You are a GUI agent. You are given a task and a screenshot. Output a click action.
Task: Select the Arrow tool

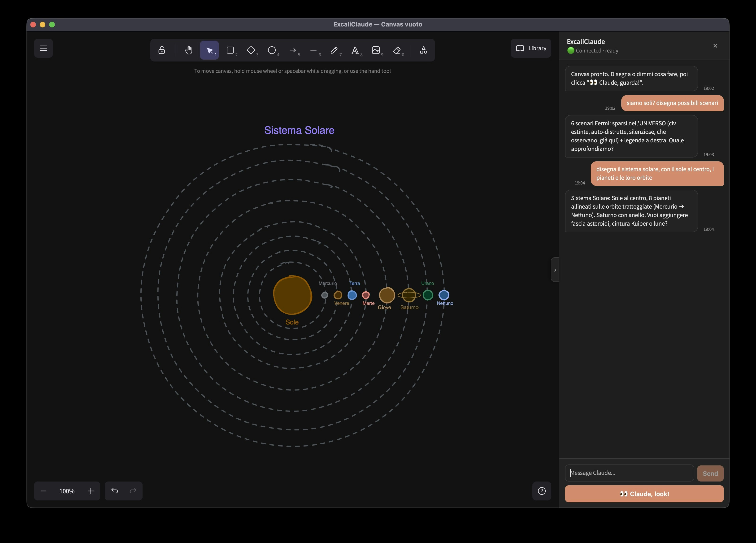pyautogui.click(x=293, y=50)
